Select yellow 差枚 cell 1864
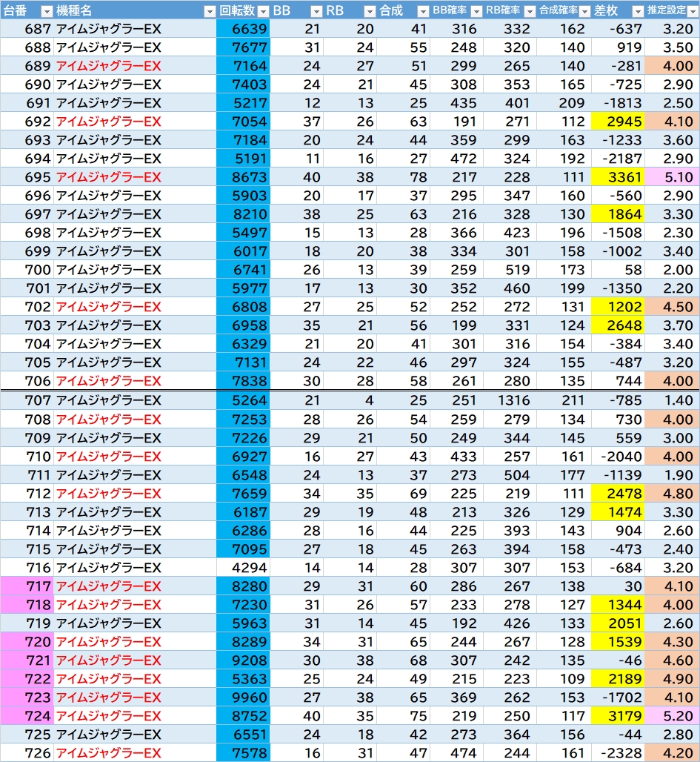The width and height of the screenshot is (700, 762). 618,214
